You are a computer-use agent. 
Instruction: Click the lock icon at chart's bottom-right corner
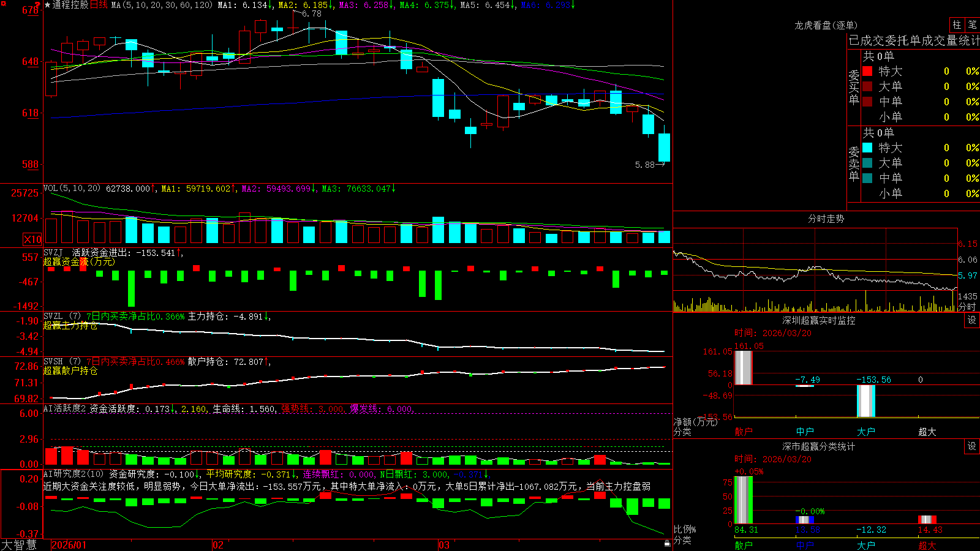[667, 544]
